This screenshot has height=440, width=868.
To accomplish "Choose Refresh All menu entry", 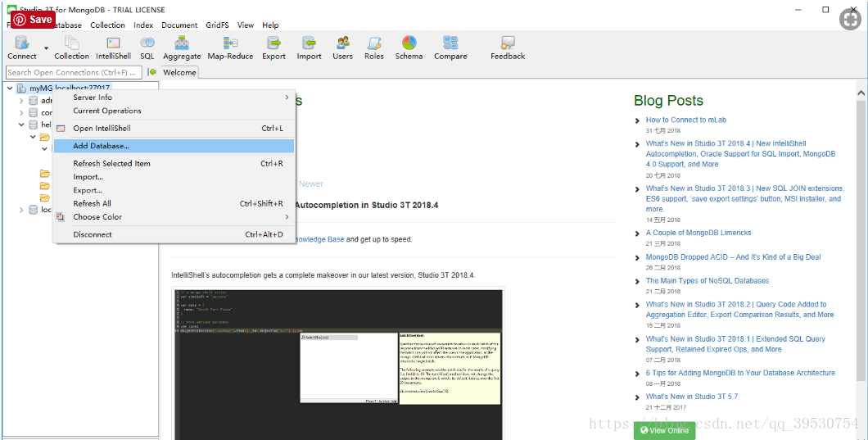I will (174, 203).
